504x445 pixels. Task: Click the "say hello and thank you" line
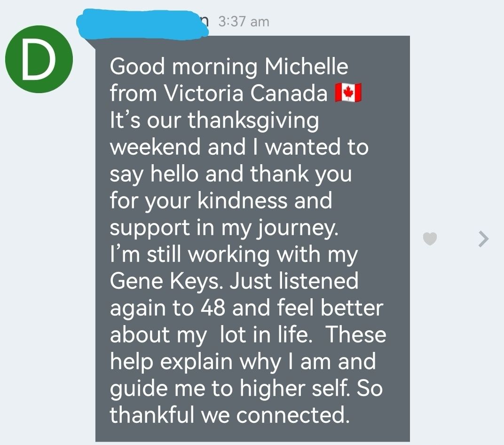230,174
